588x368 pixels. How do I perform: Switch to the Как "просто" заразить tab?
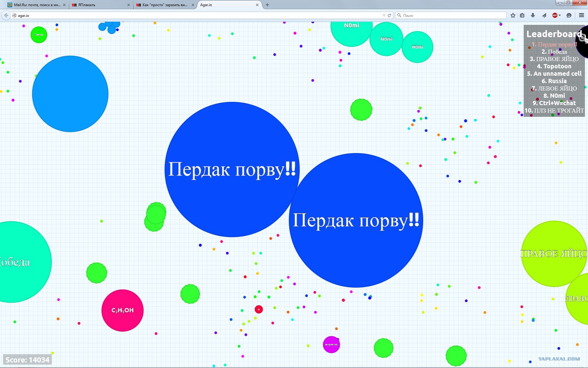[165, 5]
